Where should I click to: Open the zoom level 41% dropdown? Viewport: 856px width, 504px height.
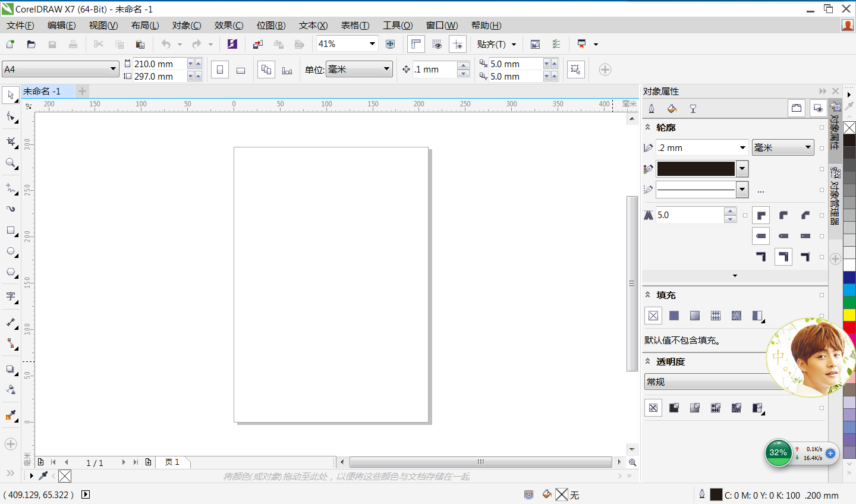pos(372,44)
